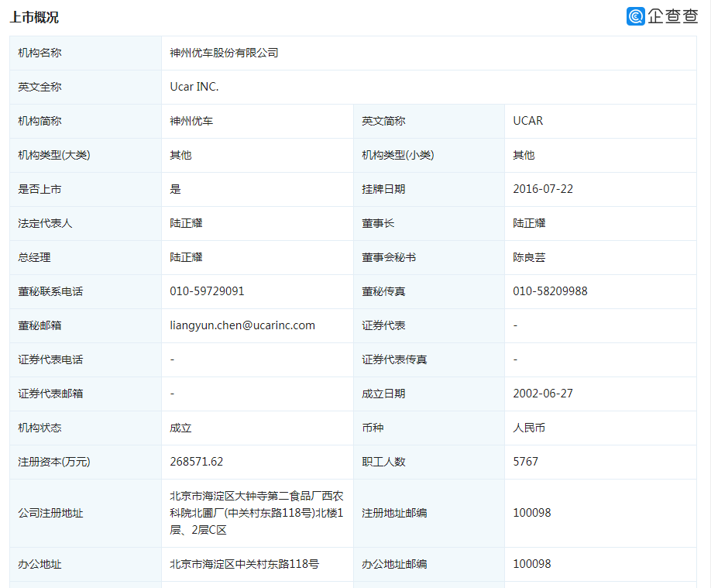The height and width of the screenshot is (588, 711).
Task: Click postal code in 办公地址邮编 row
Action: [x=532, y=564]
